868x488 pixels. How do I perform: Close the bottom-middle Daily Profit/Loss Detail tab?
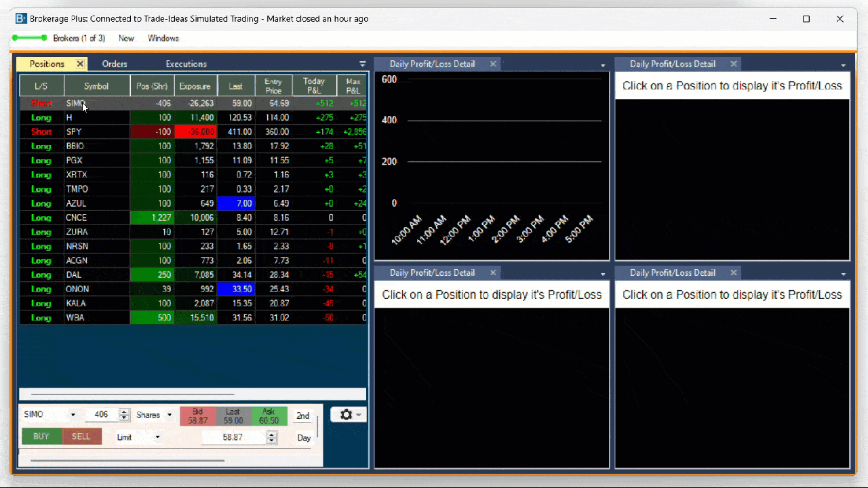click(493, 272)
